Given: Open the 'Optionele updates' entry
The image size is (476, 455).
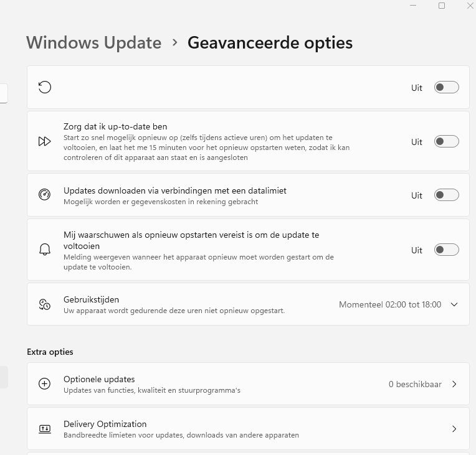Looking at the screenshot, I should [99, 379].
